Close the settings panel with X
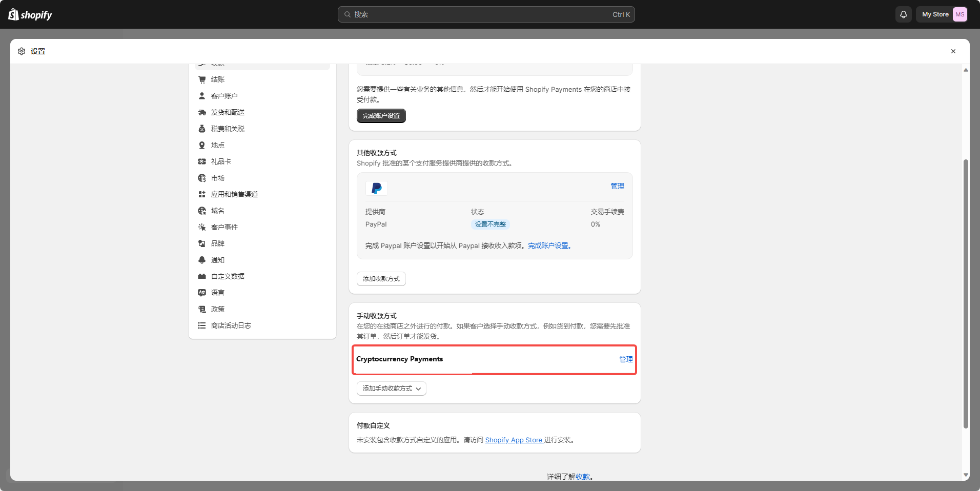980x491 pixels. tap(953, 51)
